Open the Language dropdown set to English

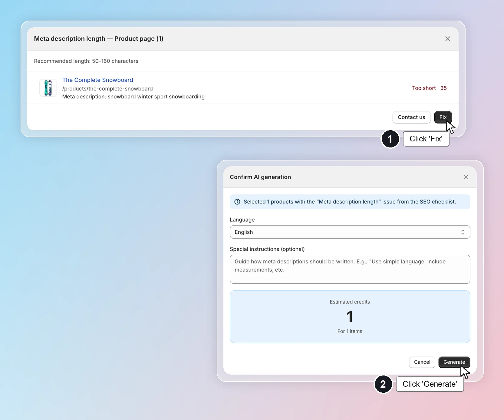point(350,232)
